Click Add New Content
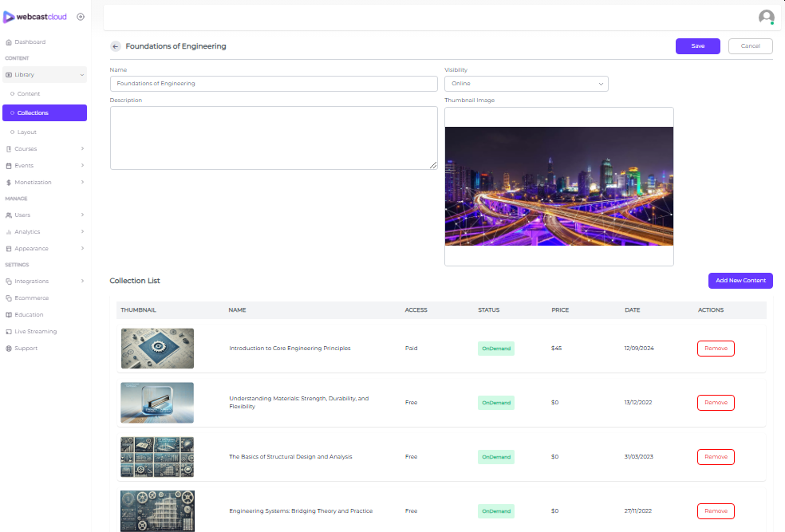The image size is (785, 532). click(x=740, y=281)
